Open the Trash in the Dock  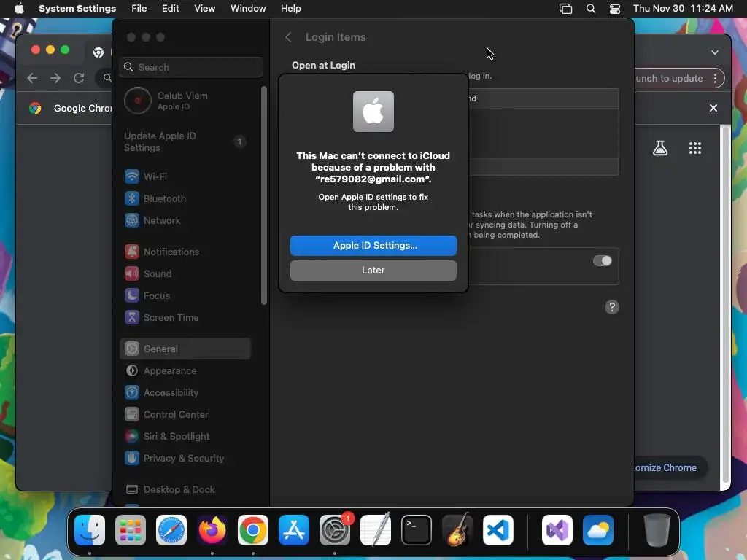tap(657, 530)
